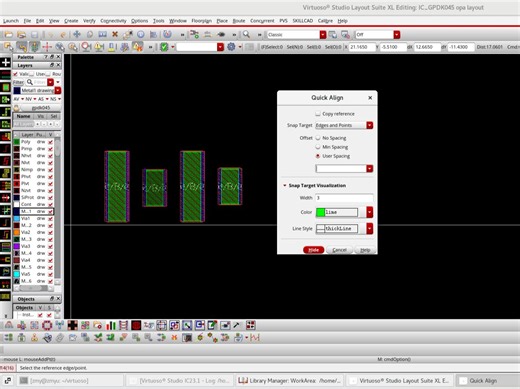Click the lime color swatch in Quick Align
520x389 pixels.
pyautogui.click(x=320, y=212)
